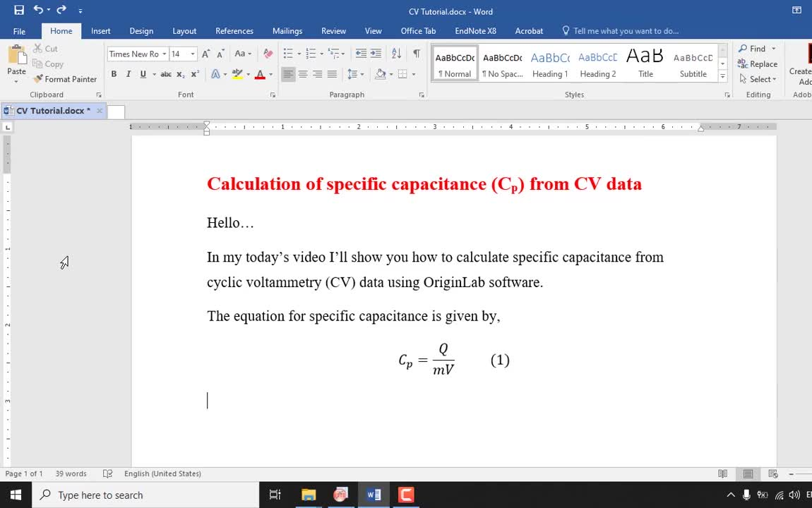The width and height of the screenshot is (812, 508).
Task: Click the Save icon in quick access toolbar
Action: 19,10
